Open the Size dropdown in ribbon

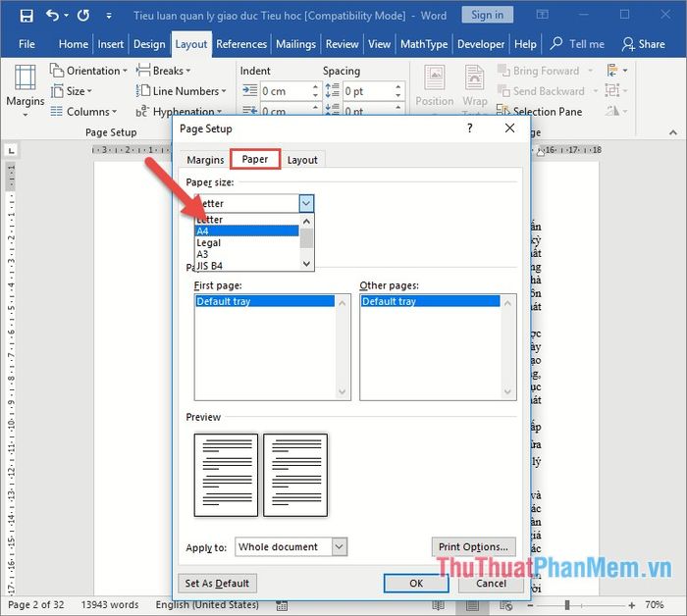point(71,91)
